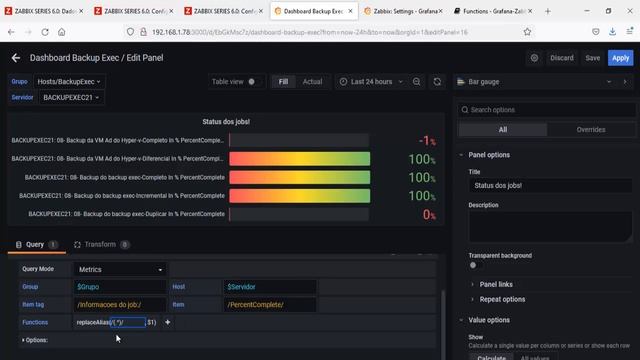
Task: Select the Overrides tab
Action: click(591, 129)
